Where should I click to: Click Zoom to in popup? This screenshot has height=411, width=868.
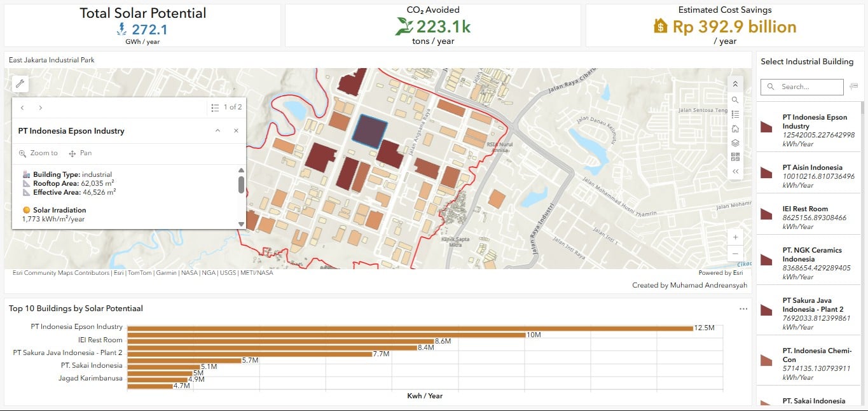pyautogui.click(x=38, y=153)
